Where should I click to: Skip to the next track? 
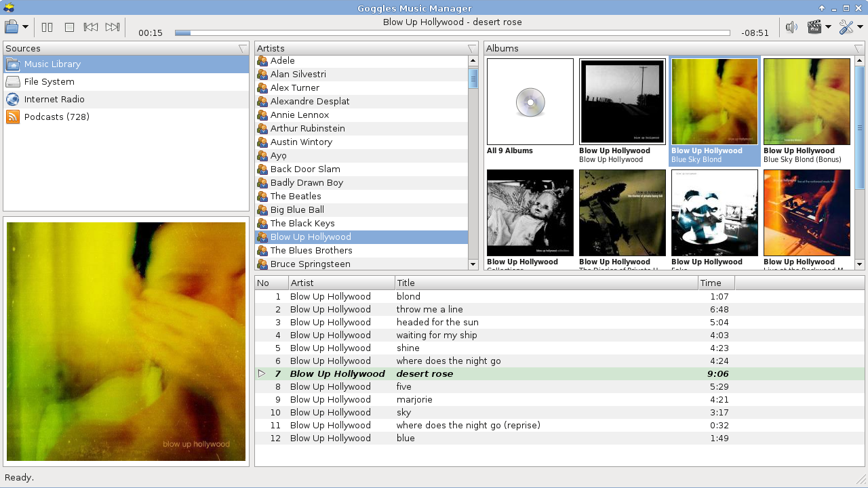click(113, 27)
